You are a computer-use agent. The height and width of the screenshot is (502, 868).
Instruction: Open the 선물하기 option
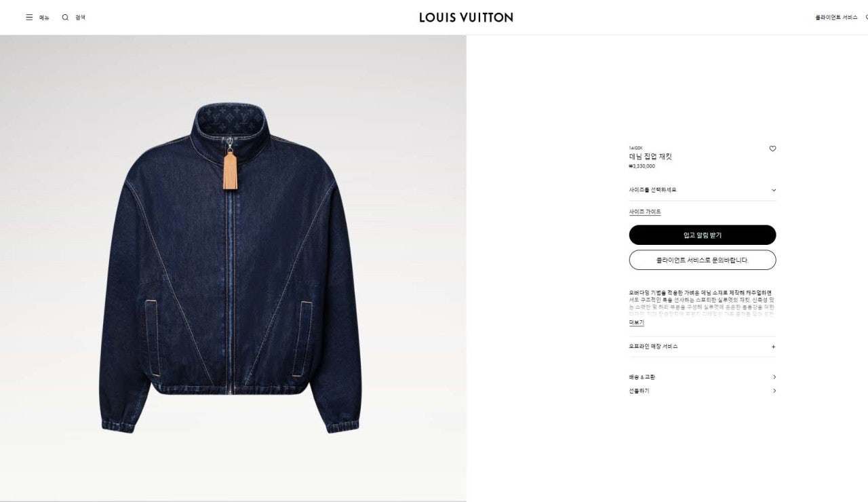[x=703, y=391]
